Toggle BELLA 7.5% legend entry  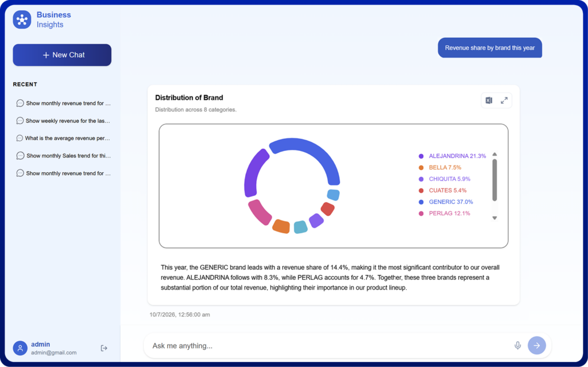(x=440, y=167)
